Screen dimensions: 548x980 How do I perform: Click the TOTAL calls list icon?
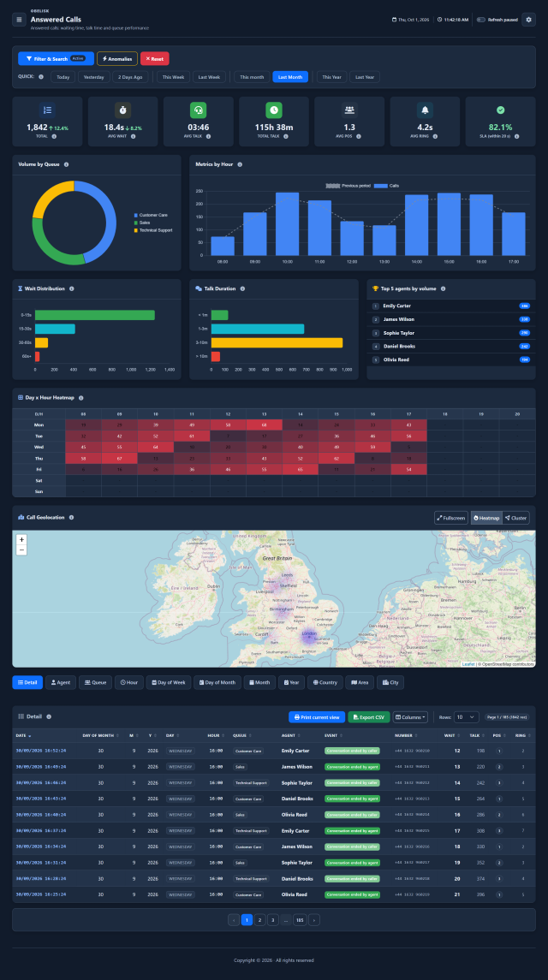click(x=47, y=110)
